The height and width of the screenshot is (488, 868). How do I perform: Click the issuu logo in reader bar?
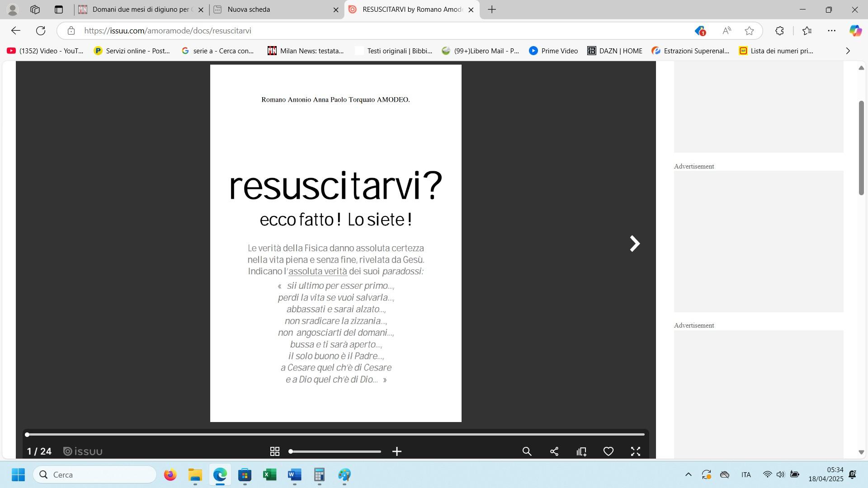click(x=83, y=451)
